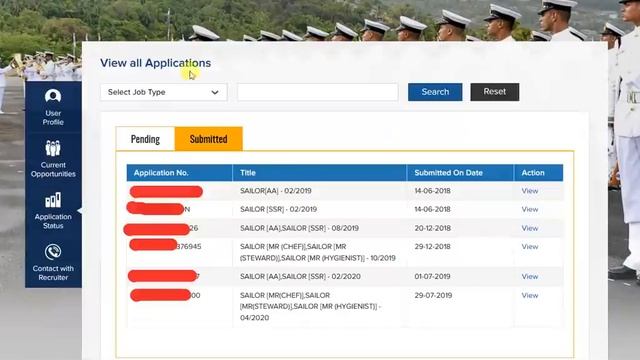Click the date 01-07-2019
The width and height of the screenshot is (640, 360).
pos(432,276)
